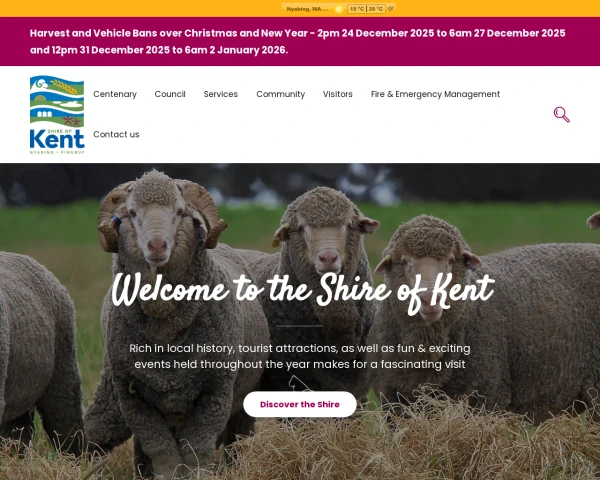The width and height of the screenshot is (600, 480).
Task: Click the Welcome to the Shire of Kent heading
Action: click(x=303, y=292)
